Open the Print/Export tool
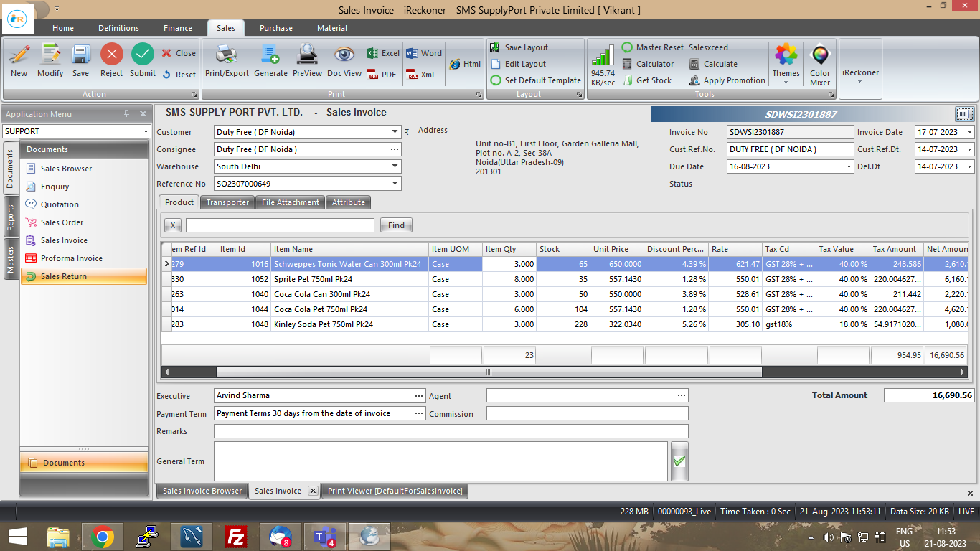The image size is (980, 551). [x=227, y=55]
